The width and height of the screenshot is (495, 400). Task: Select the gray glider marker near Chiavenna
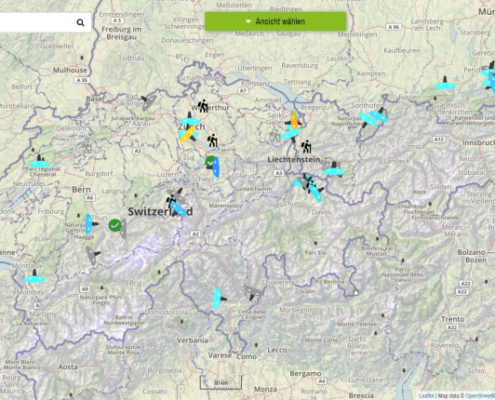pyautogui.click(x=253, y=292)
